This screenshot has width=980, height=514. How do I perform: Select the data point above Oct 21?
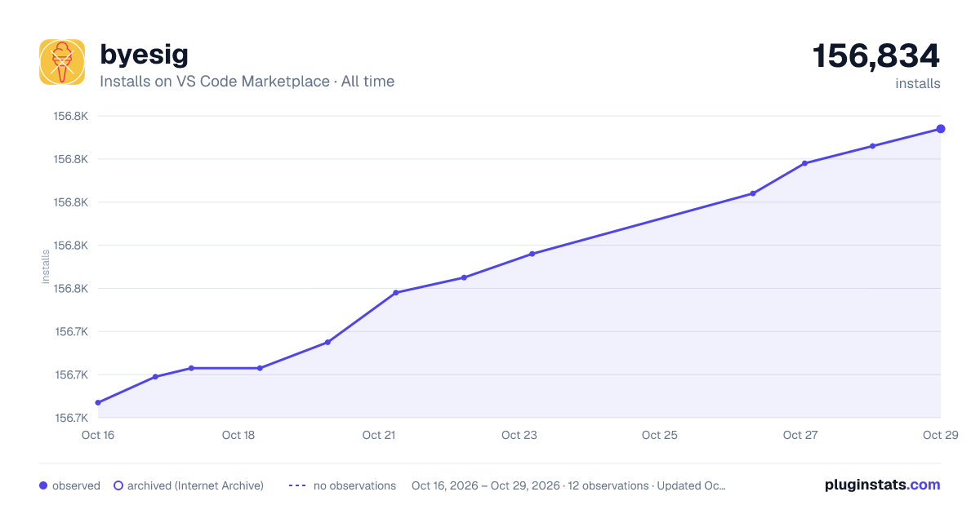(x=395, y=293)
